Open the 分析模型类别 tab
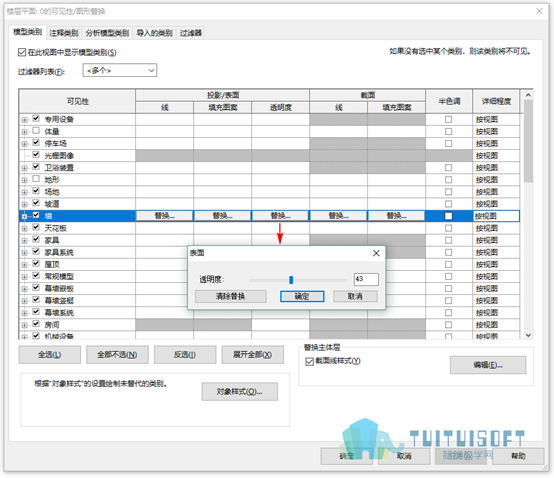The height and width of the screenshot is (478, 554). tap(107, 33)
